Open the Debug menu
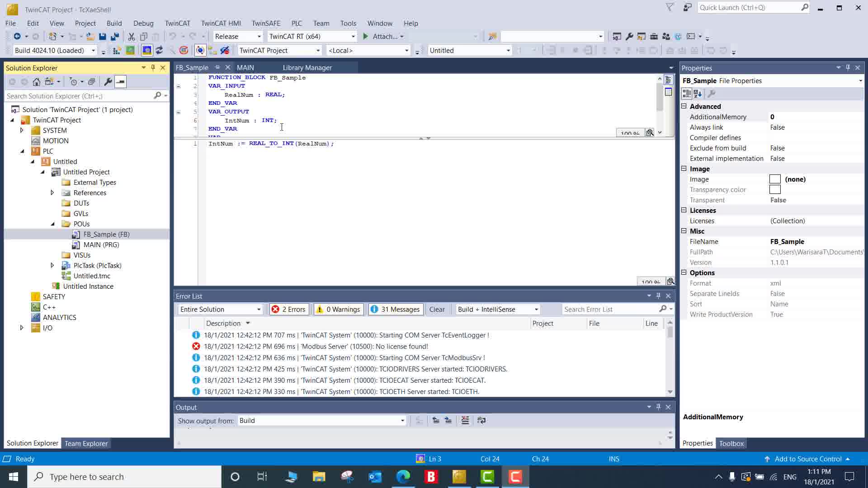This screenshot has height=488, width=868. [x=143, y=23]
